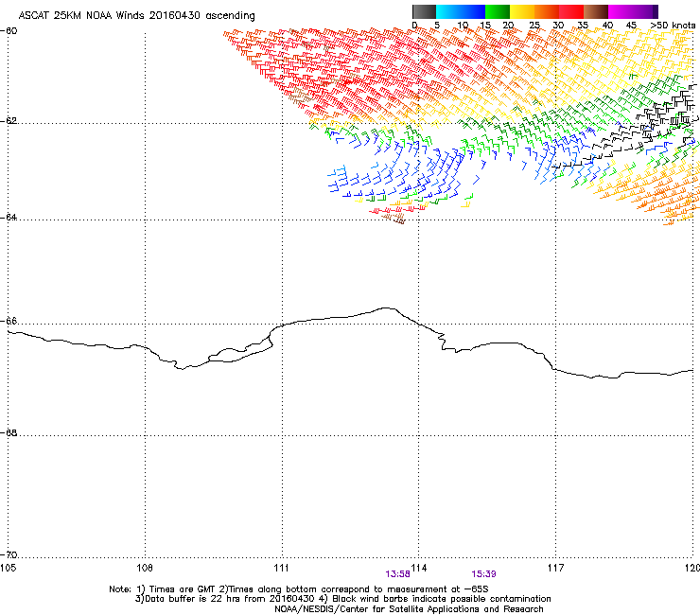Click the enclosed island outline on the coastline
Viewport: 700px width, 615px height.
coord(240,351)
